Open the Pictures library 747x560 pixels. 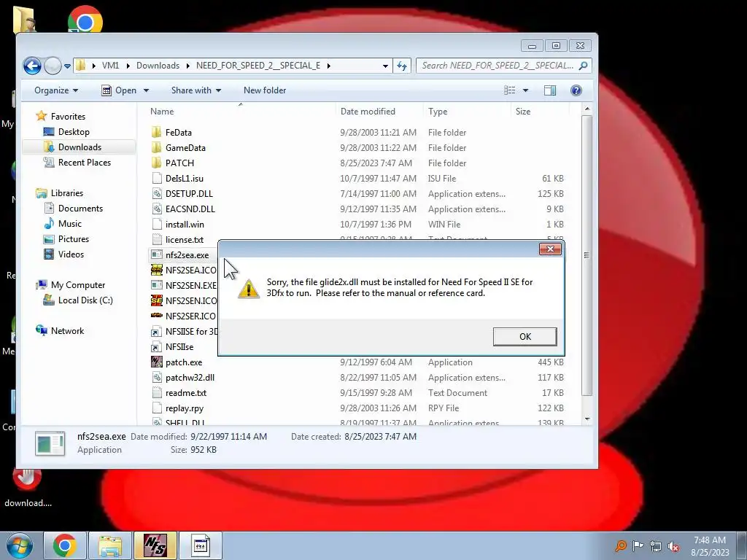pos(74,239)
